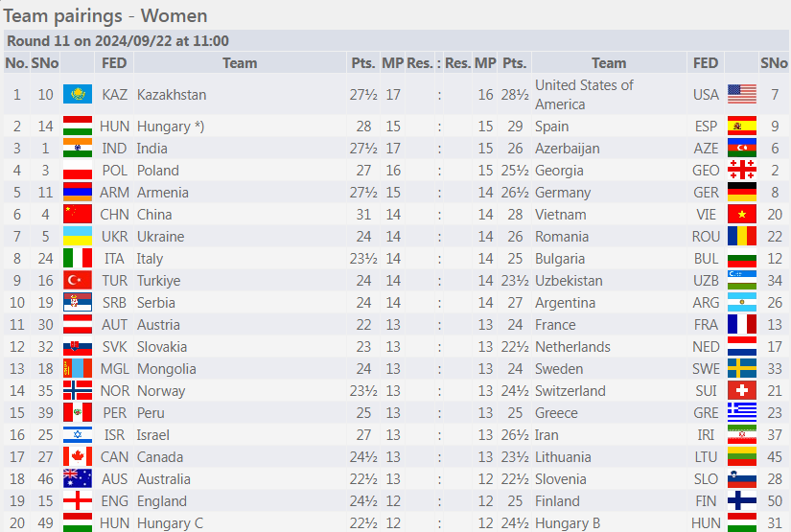Viewport: 791px width, 532px height.
Task: Click the Australia flag icon
Action: click(77, 478)
